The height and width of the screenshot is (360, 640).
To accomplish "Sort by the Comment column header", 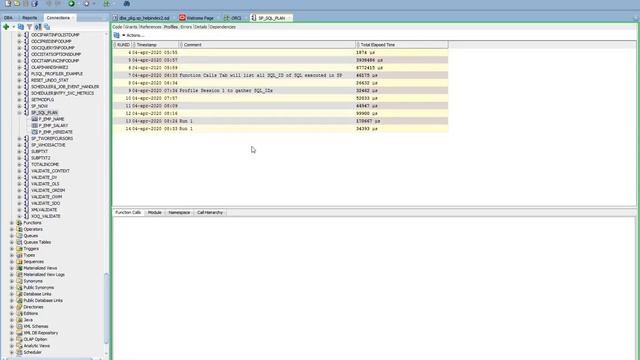I will 267,44.
